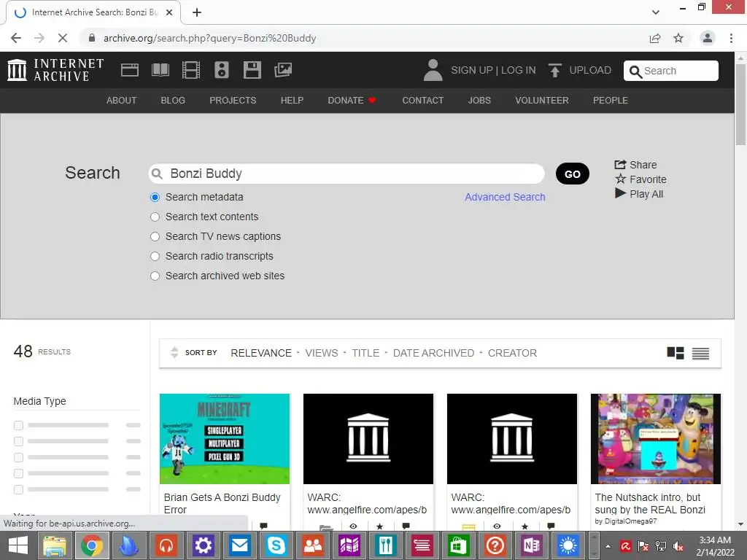The image size is (747, 560).
Task: Select Search TV news captions option
Action: [155, 237]
